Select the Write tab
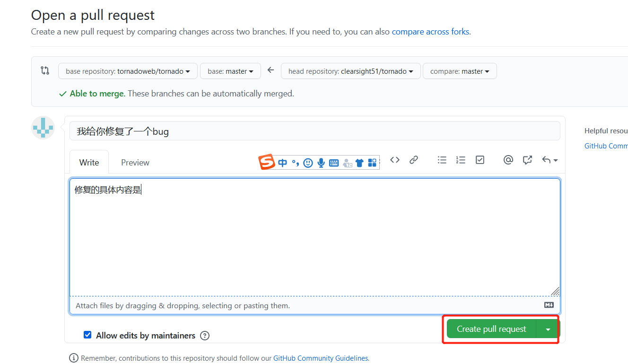628x364 pixels. click(x=89, y=162)
